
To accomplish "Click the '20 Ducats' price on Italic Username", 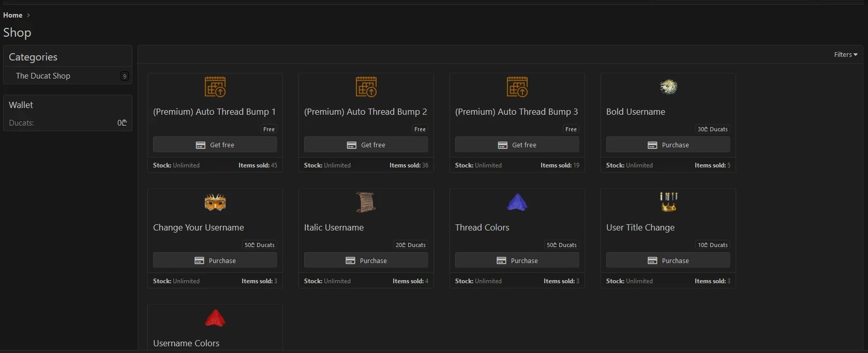I will (x=411, y=245).
